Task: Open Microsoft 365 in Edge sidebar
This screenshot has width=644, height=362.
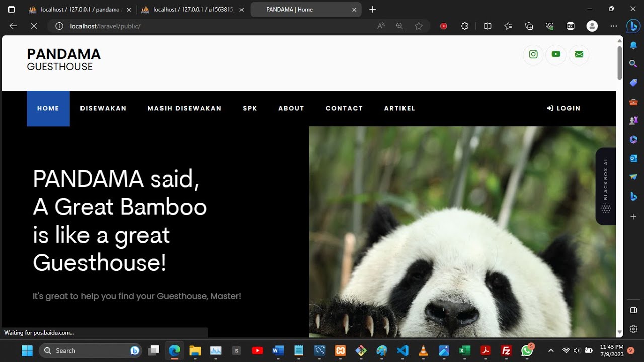Action: tap(633, 139)
